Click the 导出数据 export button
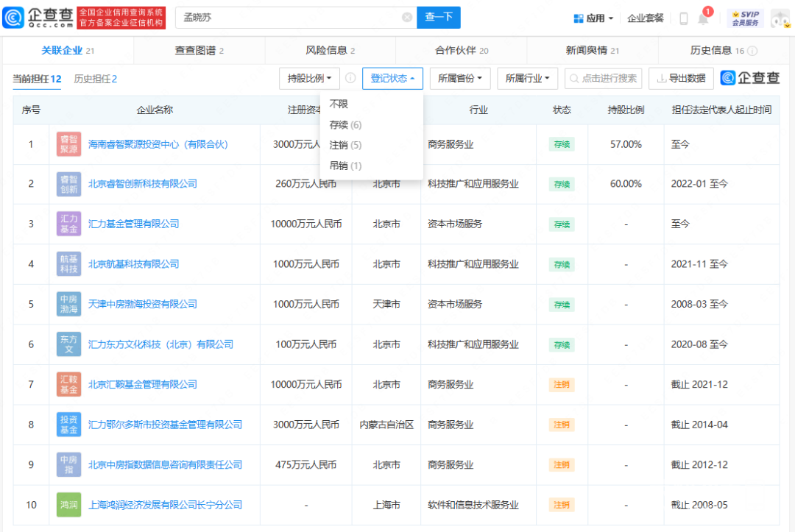795x532 pixels. point(681,78)
